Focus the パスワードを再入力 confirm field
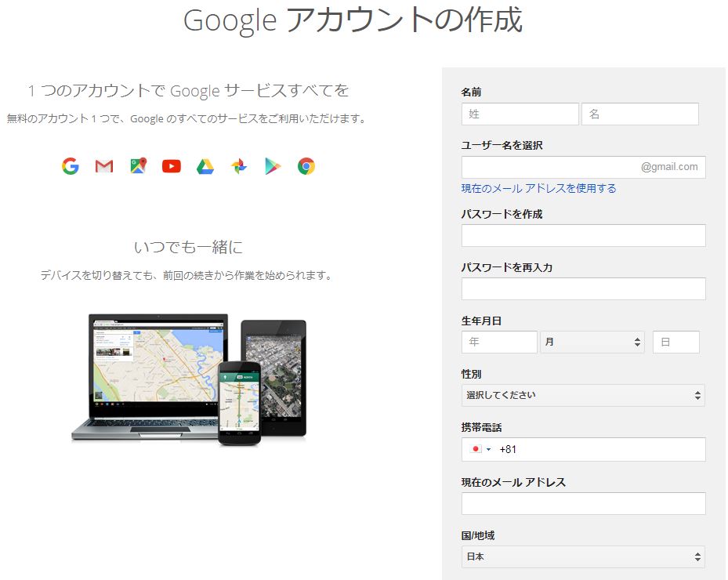Viewport: 728px width, 580px height. click(x=584, y=289)
